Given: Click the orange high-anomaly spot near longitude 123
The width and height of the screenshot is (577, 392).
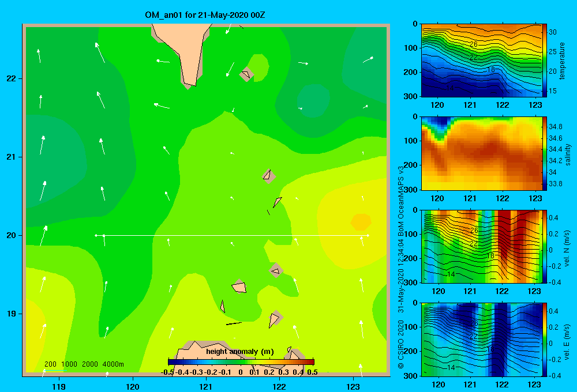Looking at the screenshot, I should 361,222.
